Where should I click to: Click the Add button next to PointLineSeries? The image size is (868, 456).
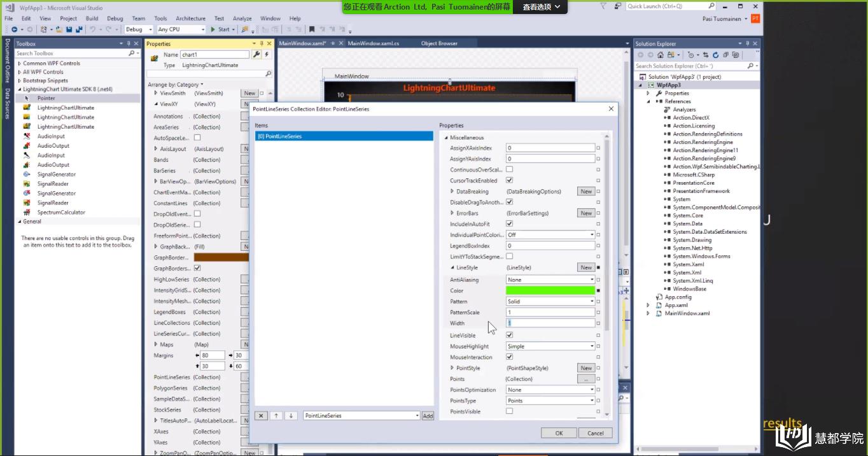428,416
